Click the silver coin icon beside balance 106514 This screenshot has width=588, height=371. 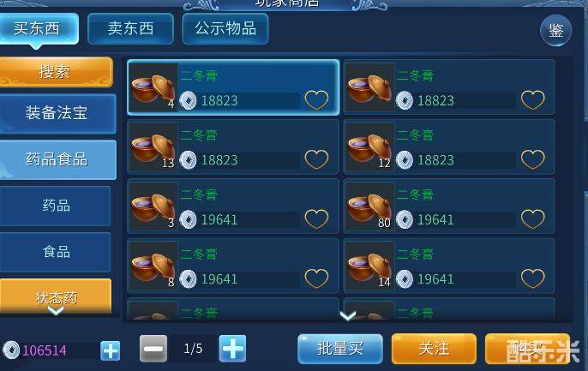click(x=11, y=350)
